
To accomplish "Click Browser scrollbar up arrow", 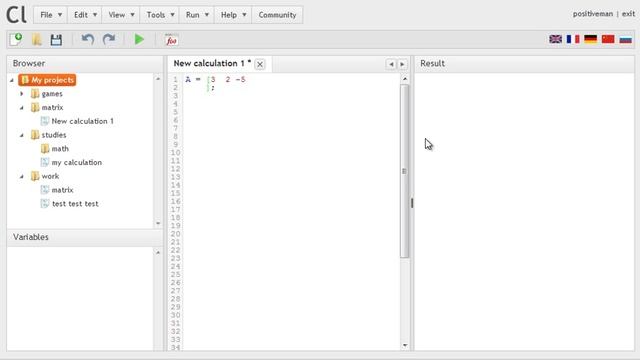I will click(x=158, y=78).
